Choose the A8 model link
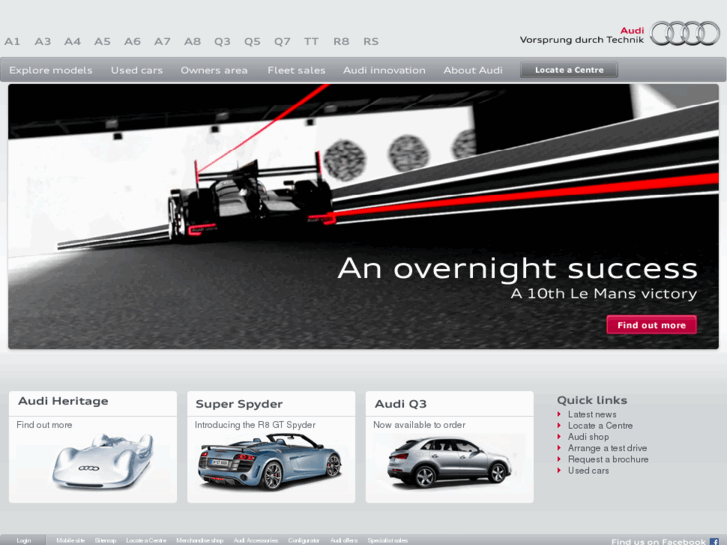 point(192,41)
